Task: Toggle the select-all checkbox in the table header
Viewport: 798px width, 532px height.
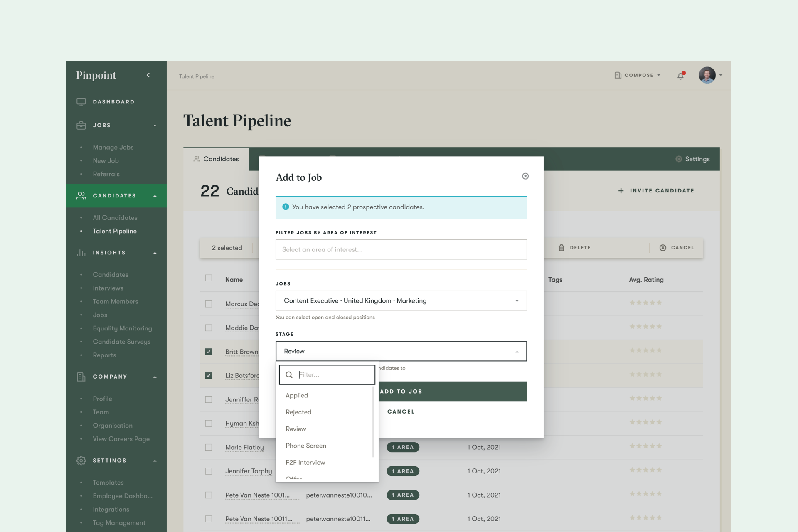Action: point(209,278)
